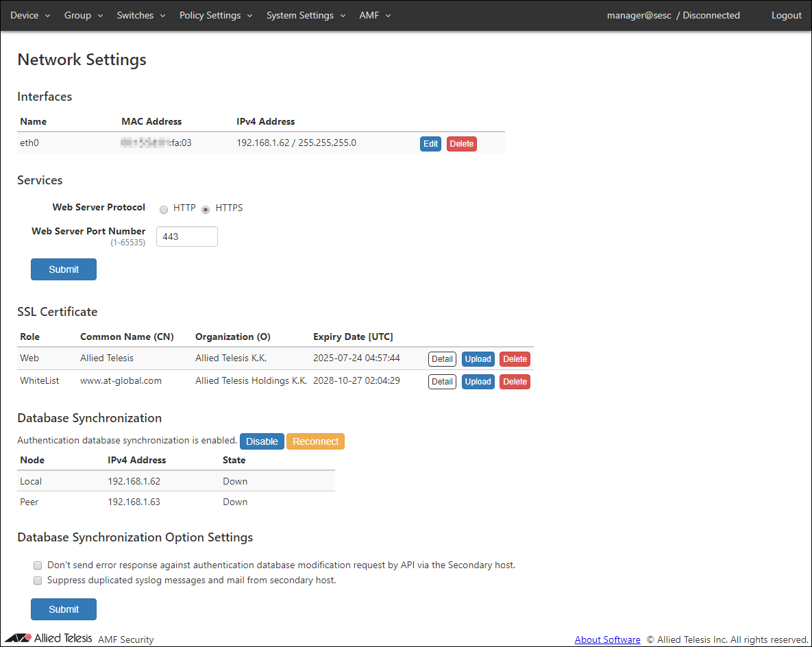Click the Web Server Port Number field
Image resolution: width=812 pixels, height=647 pixels.
[186, 236]
